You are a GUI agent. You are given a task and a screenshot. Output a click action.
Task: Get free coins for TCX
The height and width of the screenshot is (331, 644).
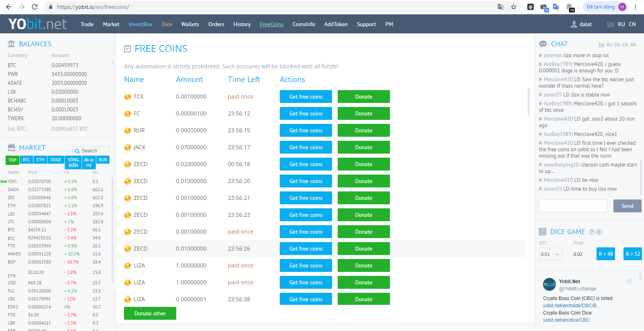306,97
